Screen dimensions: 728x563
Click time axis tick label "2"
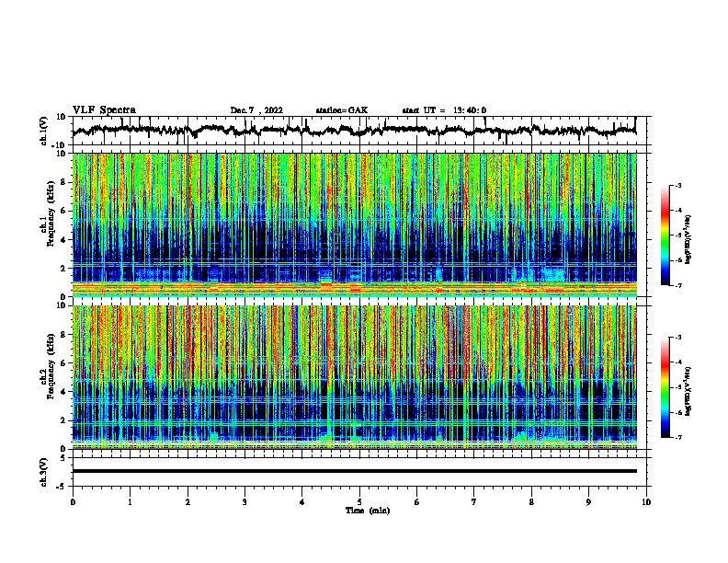pos(188,502)
